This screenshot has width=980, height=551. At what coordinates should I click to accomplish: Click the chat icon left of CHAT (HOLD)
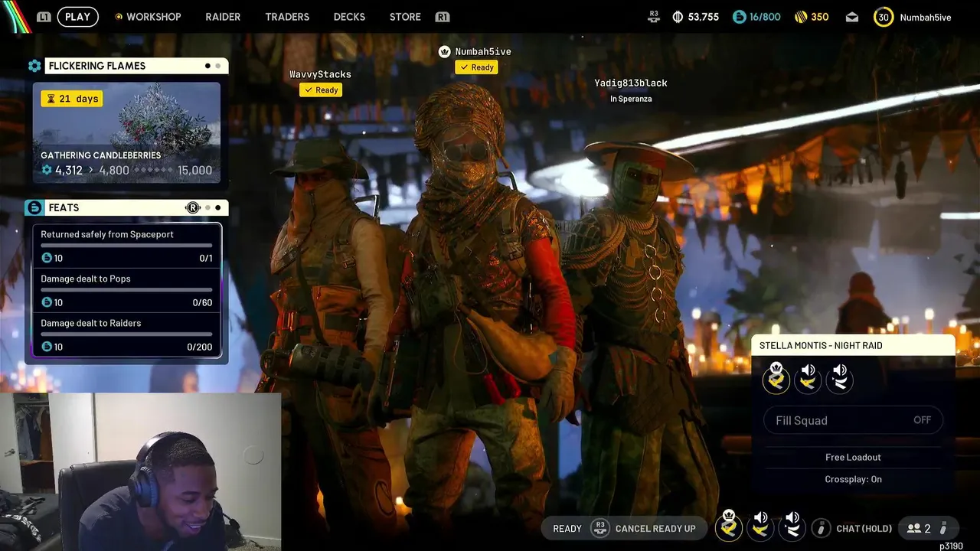pos(821,528)
